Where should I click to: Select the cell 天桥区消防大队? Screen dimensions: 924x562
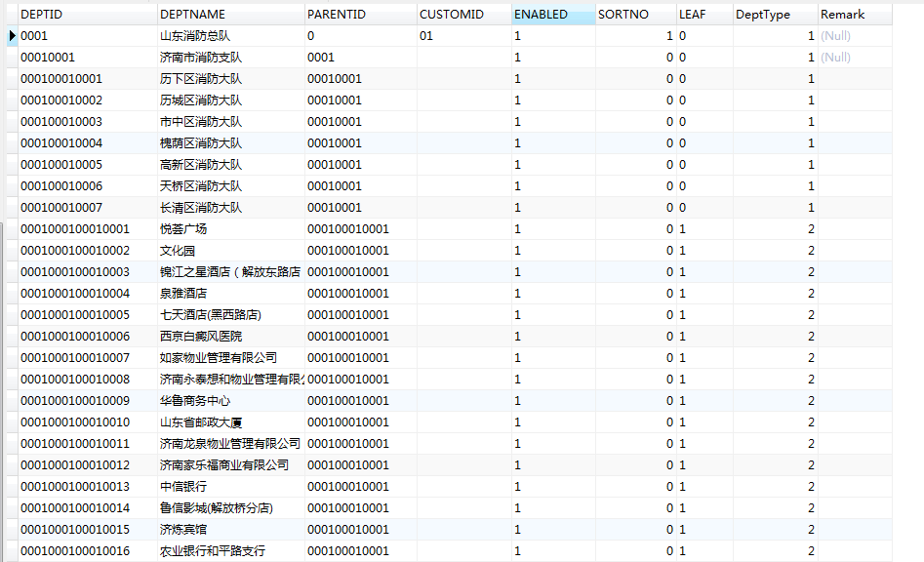[x=231, y=186]
